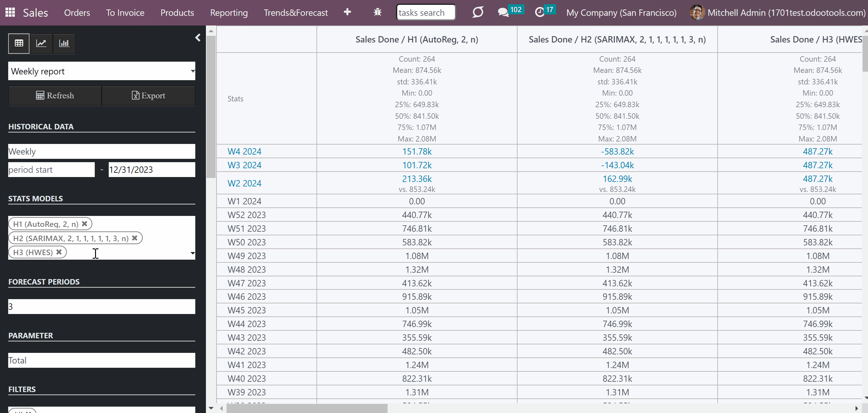
Task: Click the Export button
Action: click(149, 96)
